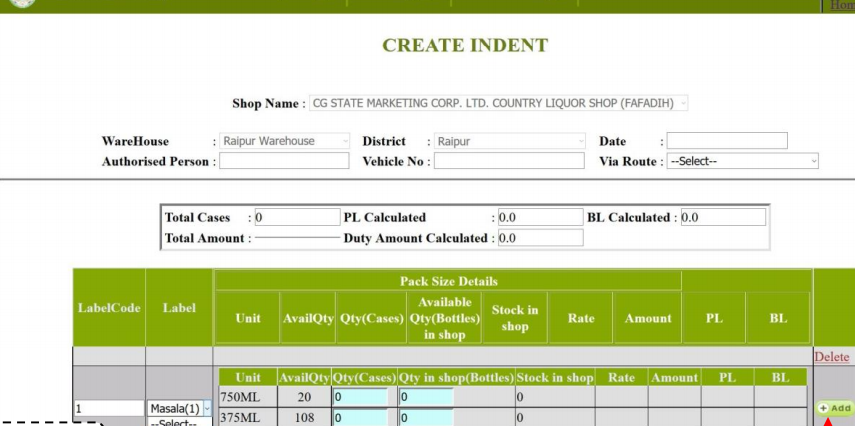Select the 750ML unit cell
The width and height of the screenshot is (855, 426).
click(248, 397)
